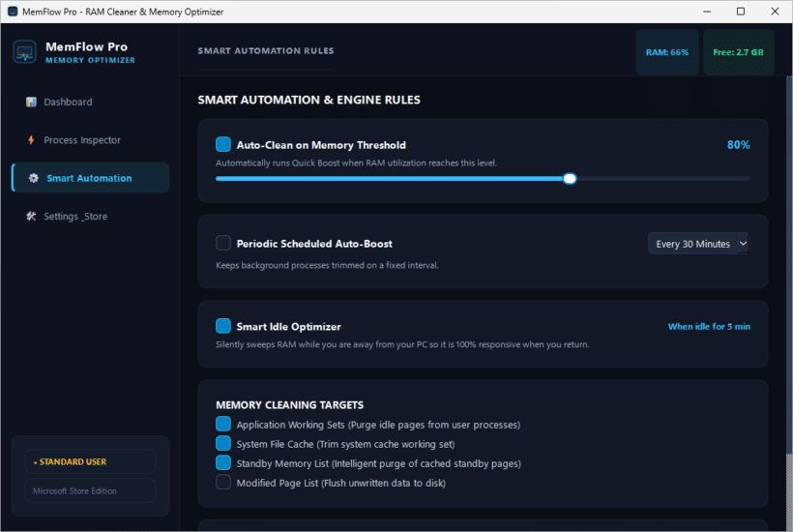Check Modified Page List target

223,483
